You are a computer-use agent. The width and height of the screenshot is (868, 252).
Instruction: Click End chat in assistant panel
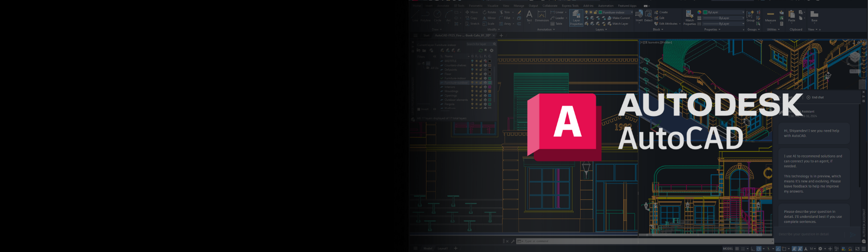[x=815, y=97]
